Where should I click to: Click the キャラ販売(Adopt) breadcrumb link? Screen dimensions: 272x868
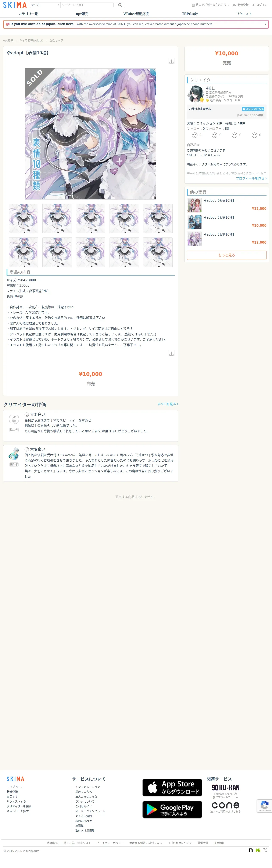pyautogui.click(x=31, y=40)
